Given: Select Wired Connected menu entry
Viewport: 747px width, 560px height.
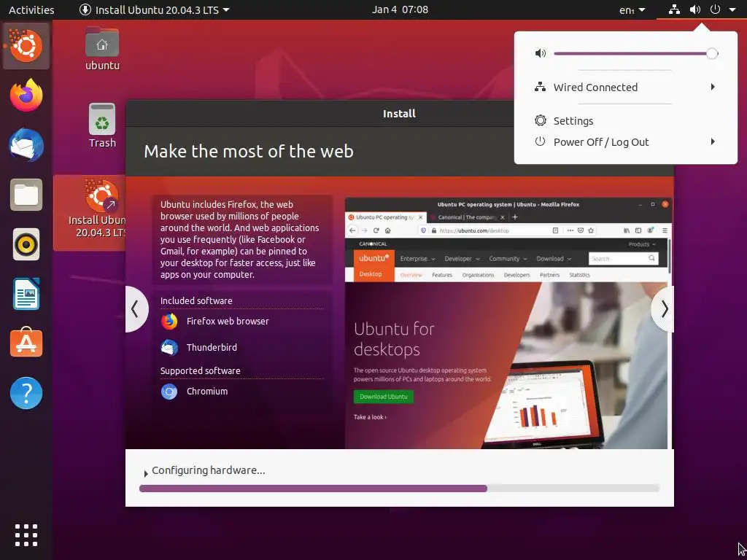Looking at the screenshot, I should pyautogui.click(x=625, y=87).
